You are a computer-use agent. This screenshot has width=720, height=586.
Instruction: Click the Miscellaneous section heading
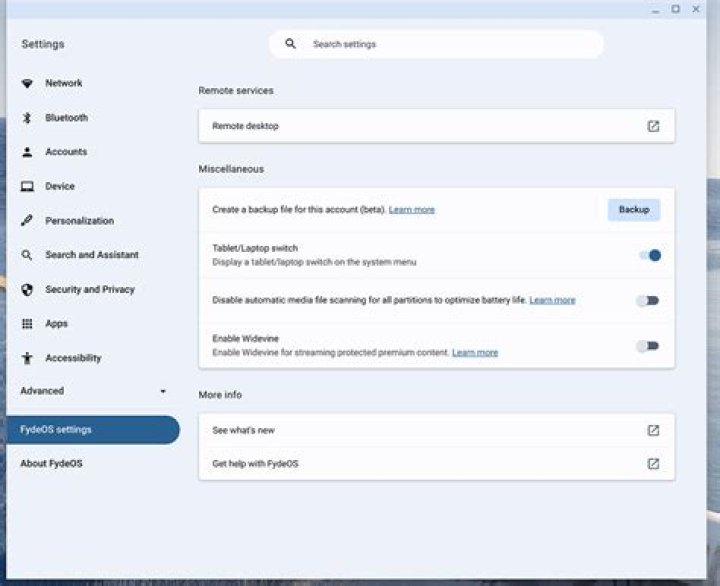231,169
